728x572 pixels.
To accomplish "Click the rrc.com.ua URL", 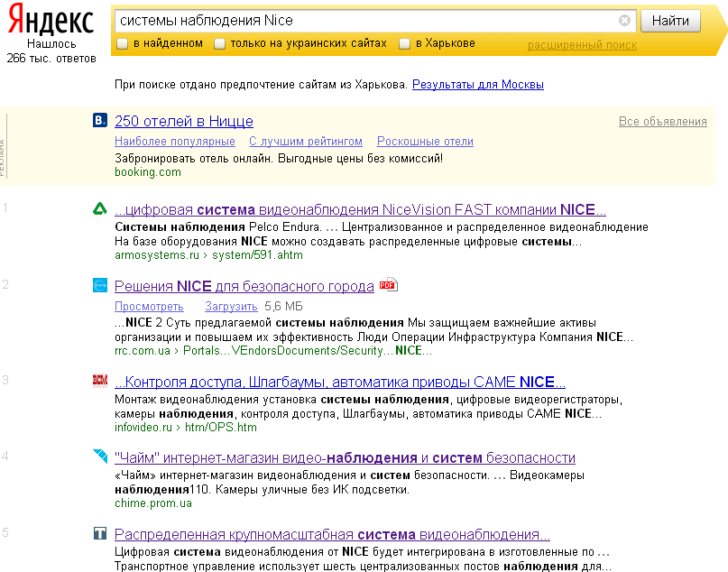I will click(143, 351).
